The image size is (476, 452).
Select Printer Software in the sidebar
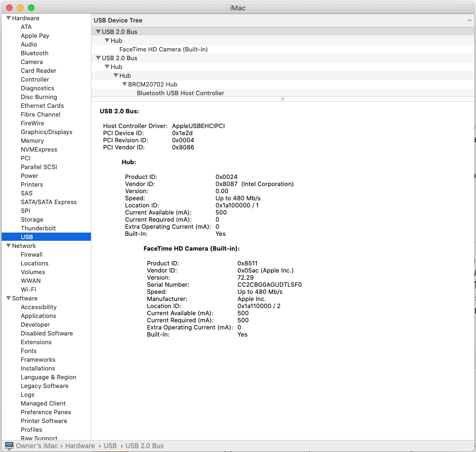[44, 421]
